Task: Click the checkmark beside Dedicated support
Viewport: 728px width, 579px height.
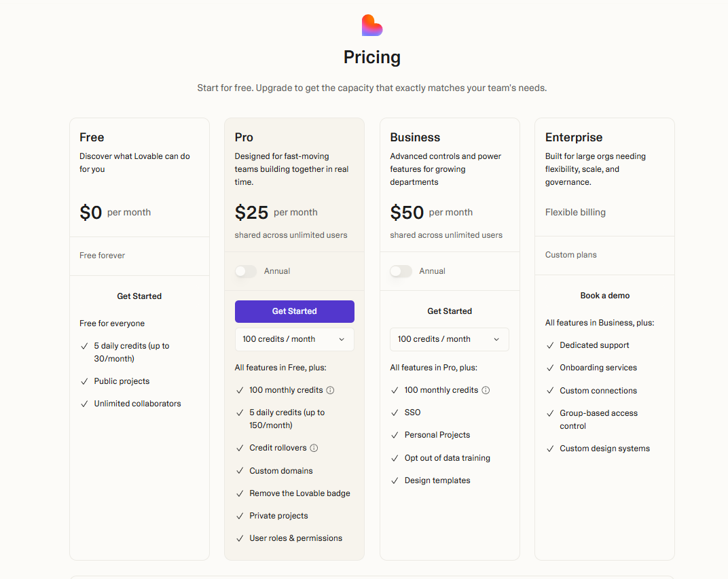Action: pos(550,345)
